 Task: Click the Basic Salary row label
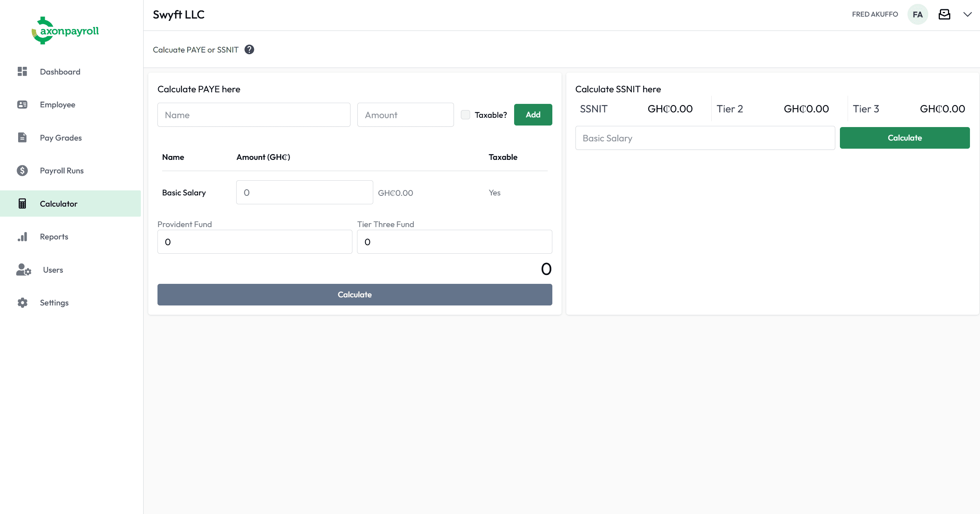click(x=184, y=193)
